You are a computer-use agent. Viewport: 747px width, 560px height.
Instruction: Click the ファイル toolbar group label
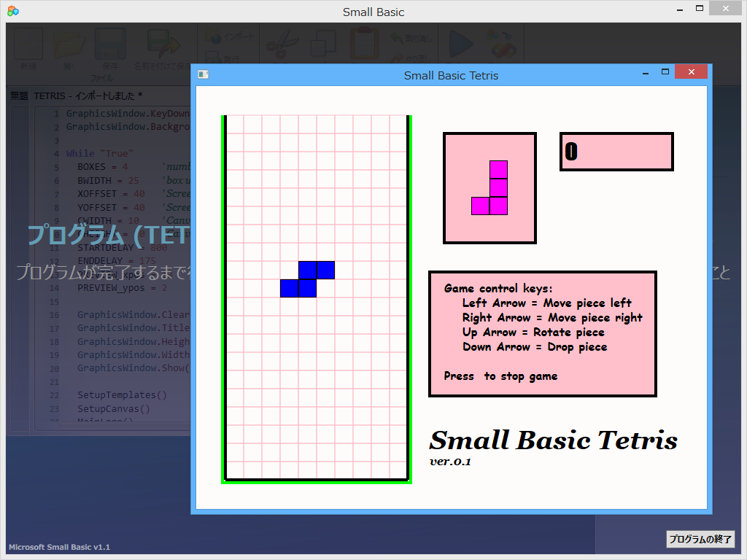[101, 77]
